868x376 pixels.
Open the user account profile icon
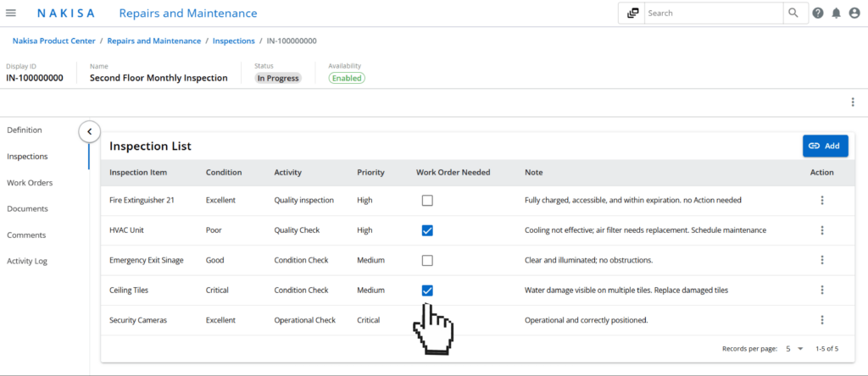(x=854, y=14)
